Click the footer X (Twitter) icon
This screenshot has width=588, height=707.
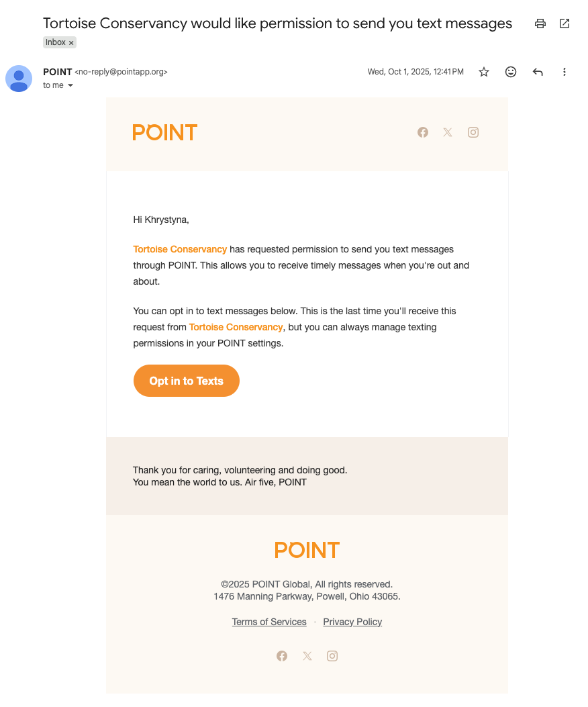coord(307,656)
